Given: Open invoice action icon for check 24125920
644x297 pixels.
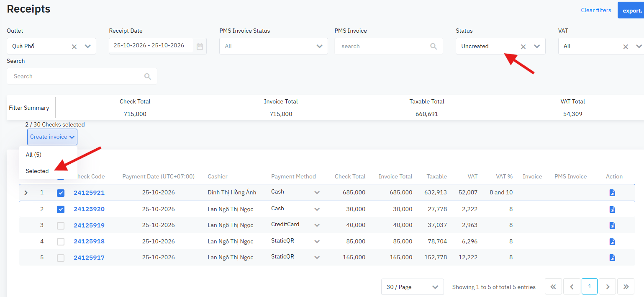Looking at the screenshot, I should click(x=612, y=209).
